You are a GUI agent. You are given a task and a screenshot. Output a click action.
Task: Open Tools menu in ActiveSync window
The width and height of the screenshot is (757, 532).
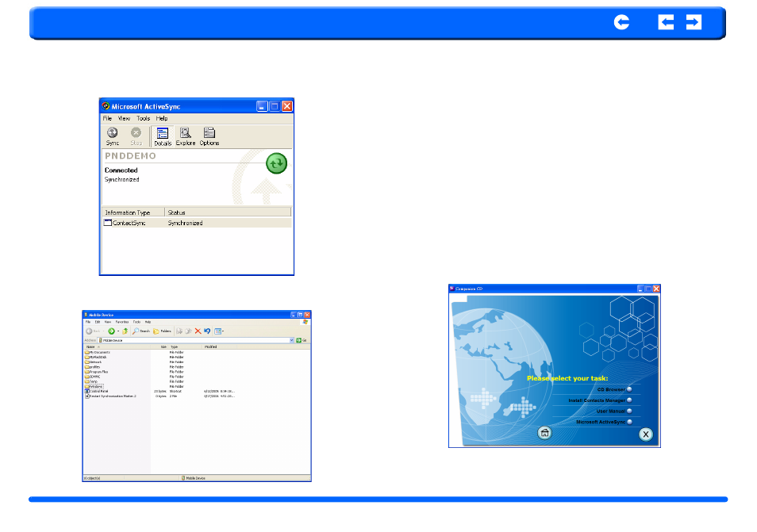click(x=144, y=118)
